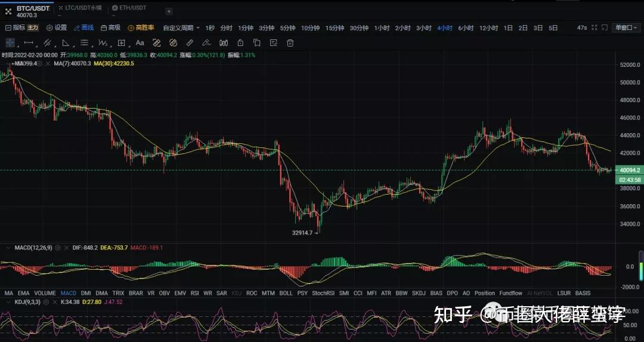Click the lock drawings icon
644x342 pixels.
240,43
